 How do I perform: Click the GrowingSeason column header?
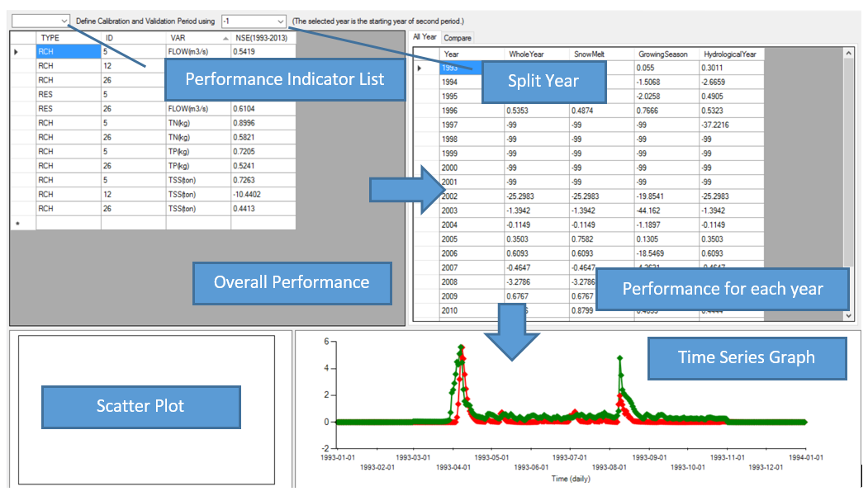click(x=666, y=54)
